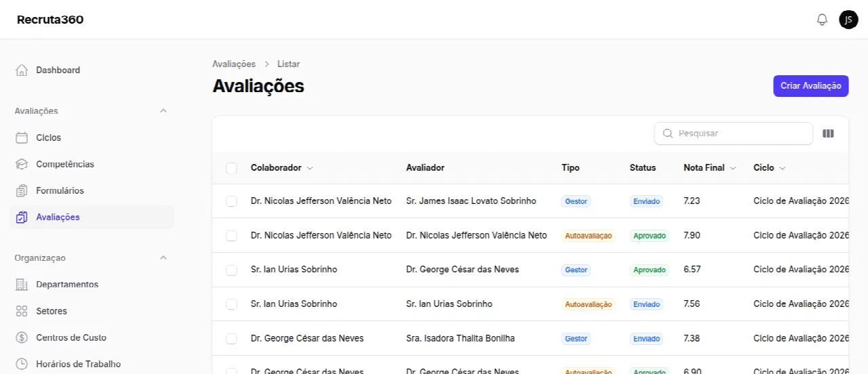868x374 pixels.
Task: Collapse the Avaliações sidebar group
Action: click(x=163, y=110)
